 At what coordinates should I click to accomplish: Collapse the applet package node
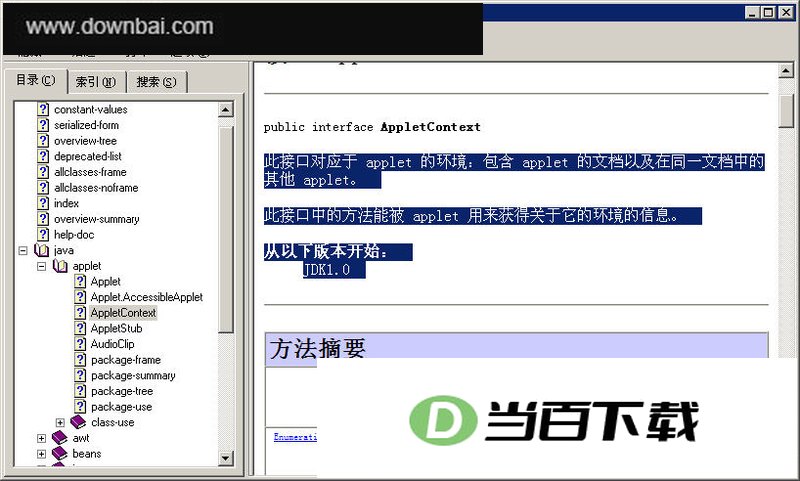[x=42, y=266]
